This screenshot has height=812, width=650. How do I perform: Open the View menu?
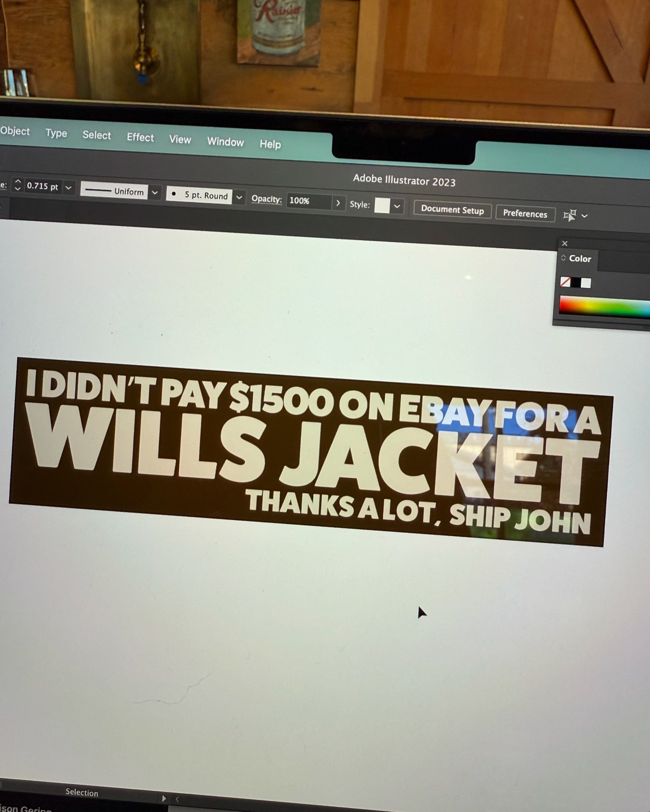pos(180,139)
